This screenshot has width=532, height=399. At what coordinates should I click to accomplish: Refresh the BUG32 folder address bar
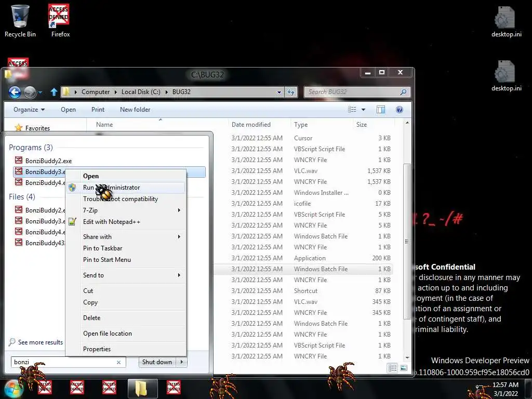291,92
